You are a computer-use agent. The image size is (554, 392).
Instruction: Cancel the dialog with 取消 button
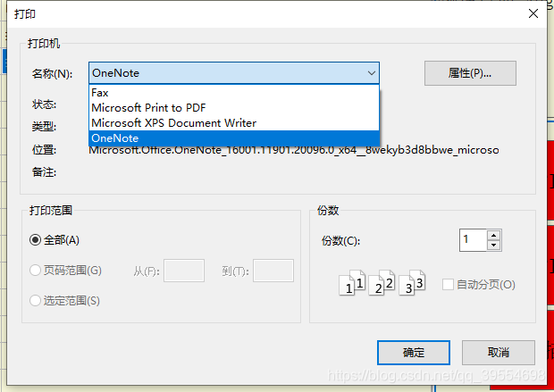tap(499, 353)
